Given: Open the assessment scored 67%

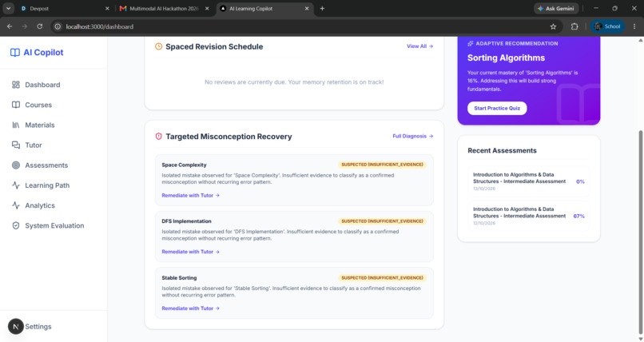Looking at the screenshot, I should tap(529, 216).
